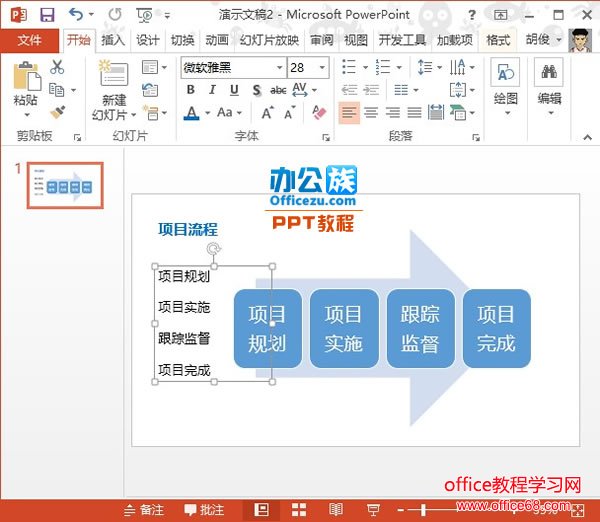The width and height of the screenshot is (600, 522).
Task: Distribute text evenly icon
Action: point(436,113)
